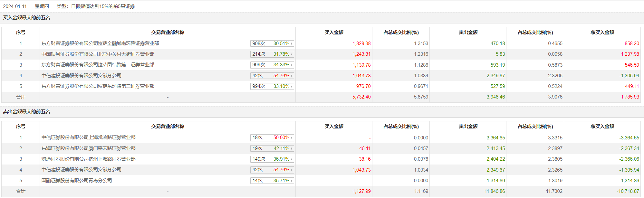Click 买入金额 column header in the top table
The height and width of the screenshot is (198, 644).
coord(334,33)
